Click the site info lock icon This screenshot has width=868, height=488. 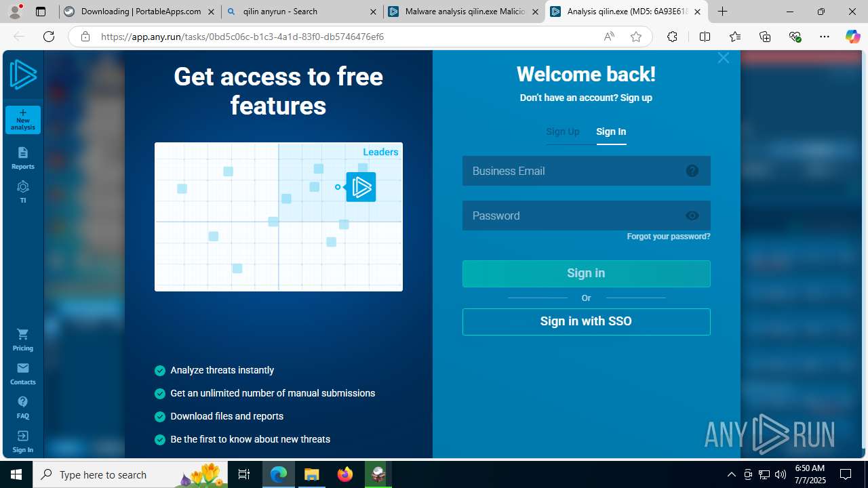[x=85, y=37]
